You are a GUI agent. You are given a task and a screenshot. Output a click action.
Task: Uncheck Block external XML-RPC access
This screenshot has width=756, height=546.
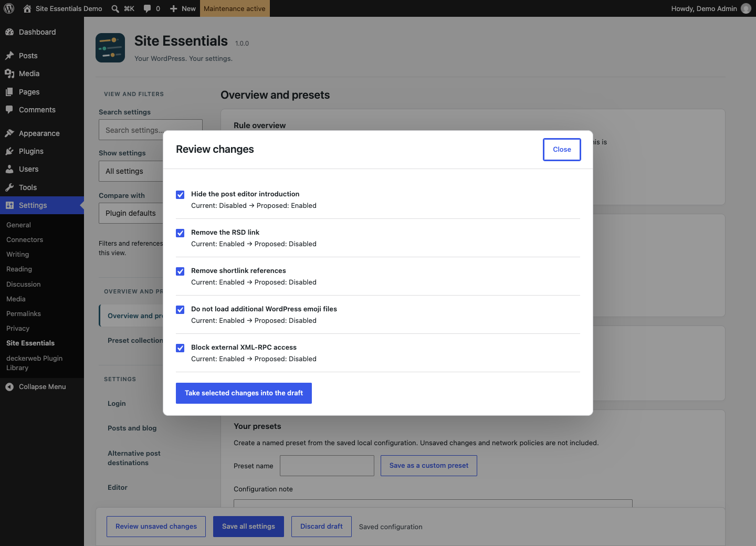coord(180,348)
